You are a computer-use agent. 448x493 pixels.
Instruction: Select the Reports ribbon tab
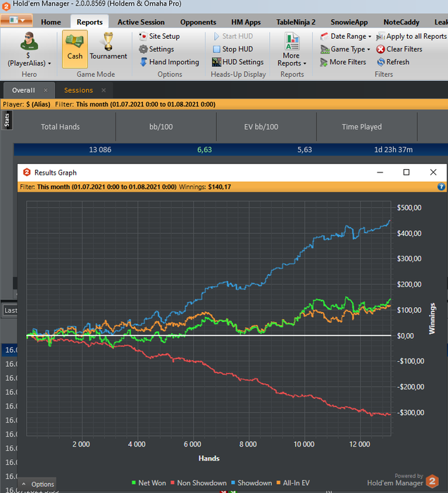click(x=89, y=22)
